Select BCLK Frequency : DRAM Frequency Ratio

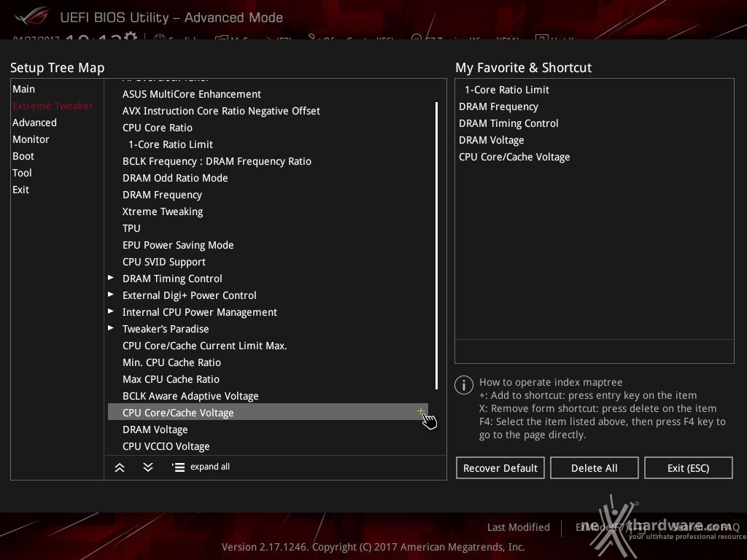217,161
